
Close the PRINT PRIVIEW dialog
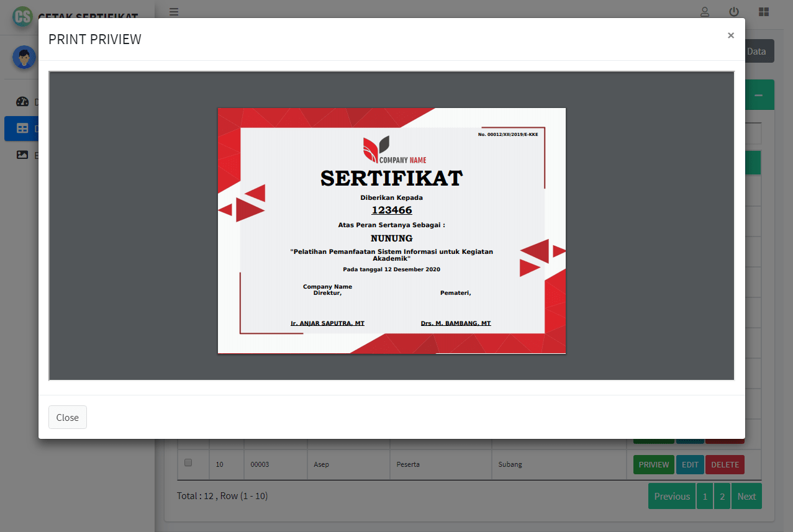[67, 417]
